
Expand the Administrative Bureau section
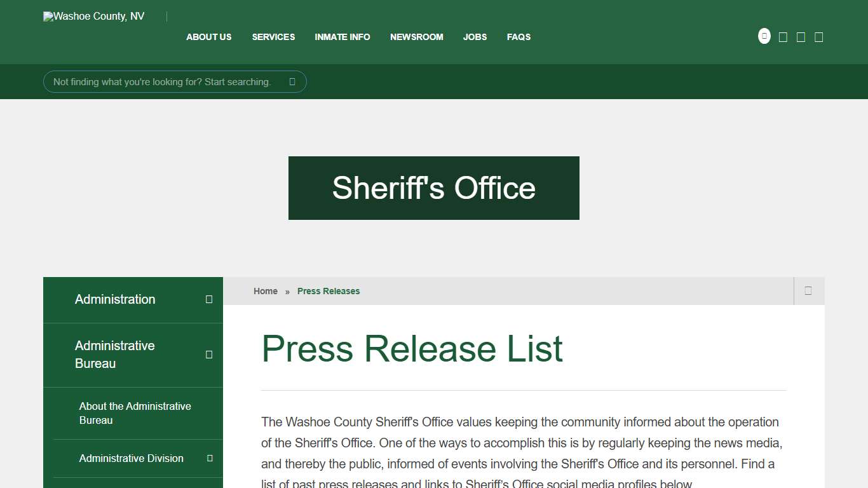(x=209, y=355)
